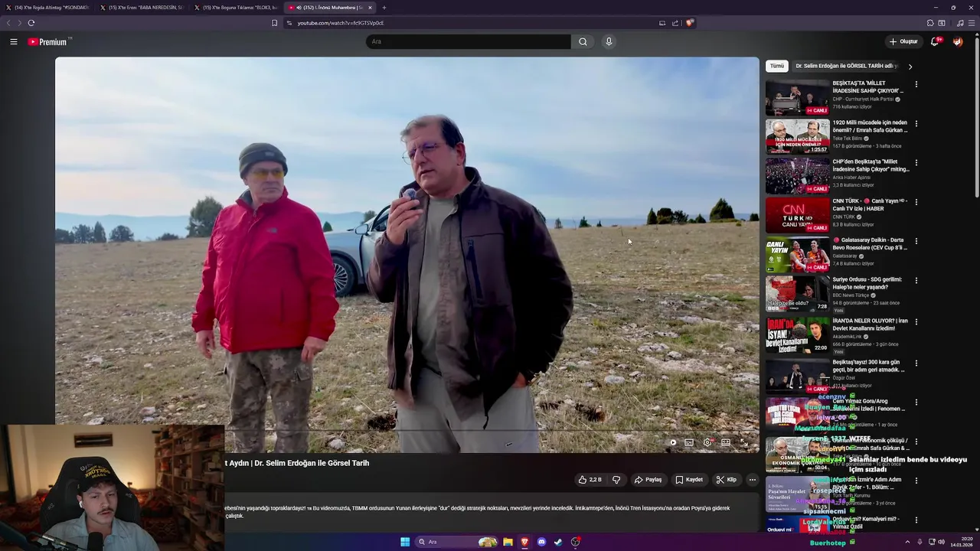Screen dimensions: 980x551
Task: Switch to the X'te Boğuna Tıklama tab
Action: (236, 8)
